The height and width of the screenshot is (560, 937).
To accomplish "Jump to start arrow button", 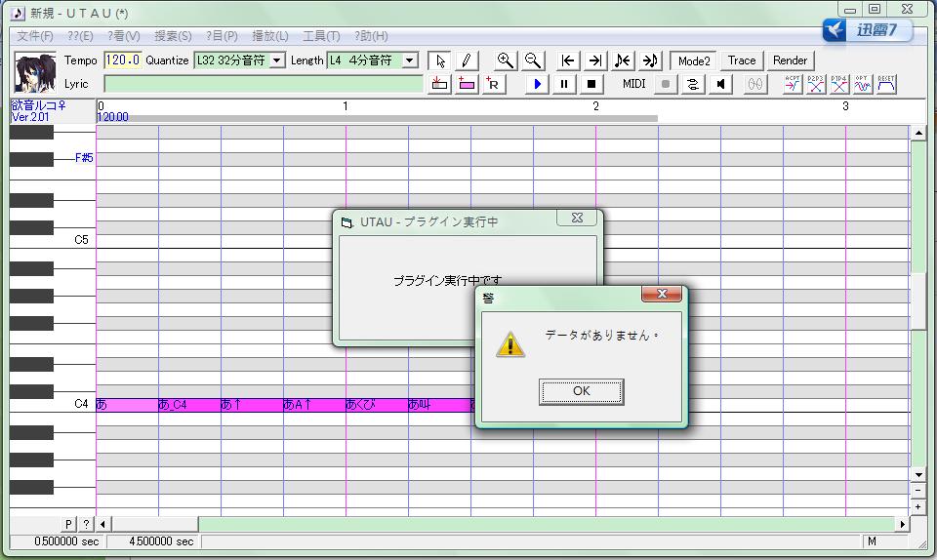I will 568,60.
